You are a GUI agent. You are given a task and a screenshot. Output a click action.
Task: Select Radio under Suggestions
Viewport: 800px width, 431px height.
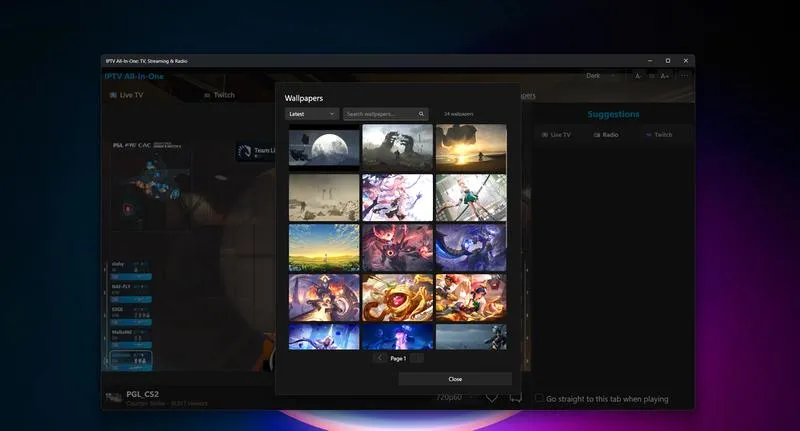[x=606, y=135]
